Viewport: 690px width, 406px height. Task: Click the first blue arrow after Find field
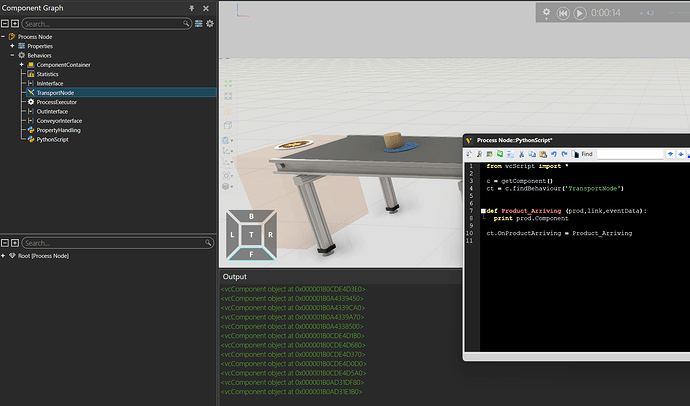[670, 154]
